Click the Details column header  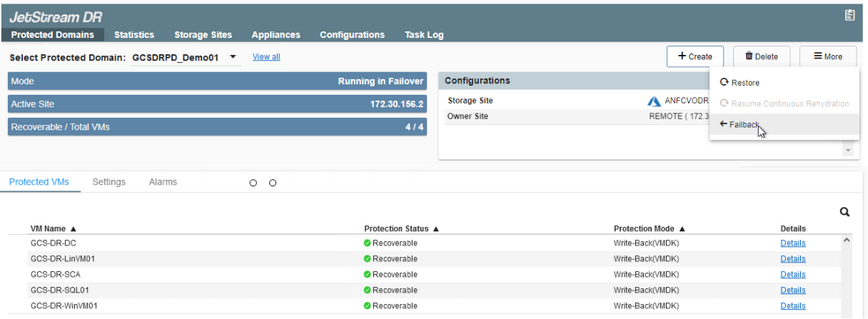tap(793, 229)
